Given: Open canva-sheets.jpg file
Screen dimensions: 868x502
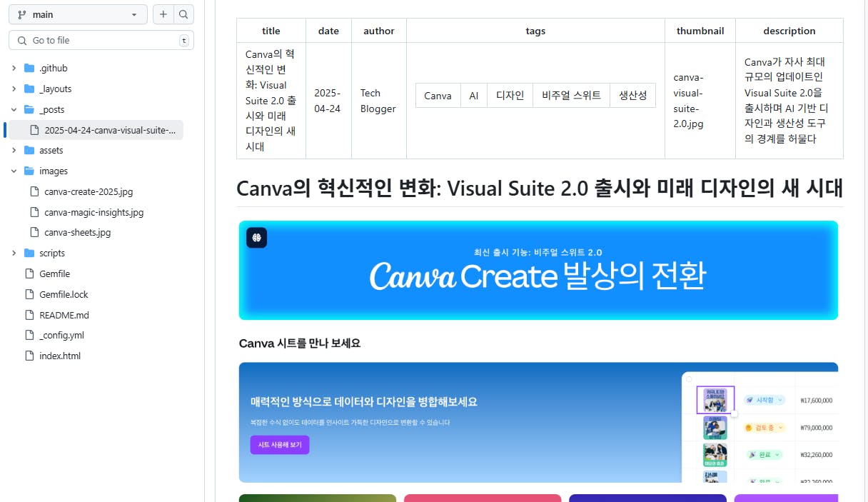Looking at the screenshot, I should tap(78, 233).
